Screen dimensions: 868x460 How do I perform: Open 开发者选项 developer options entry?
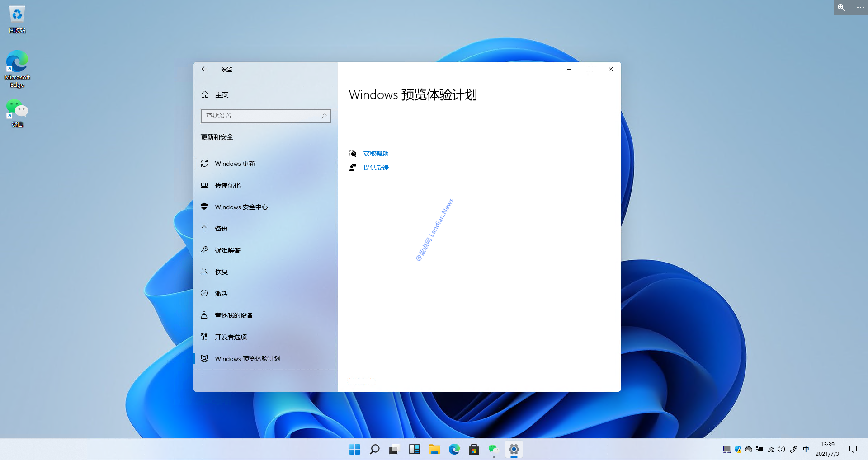[266, 337]
